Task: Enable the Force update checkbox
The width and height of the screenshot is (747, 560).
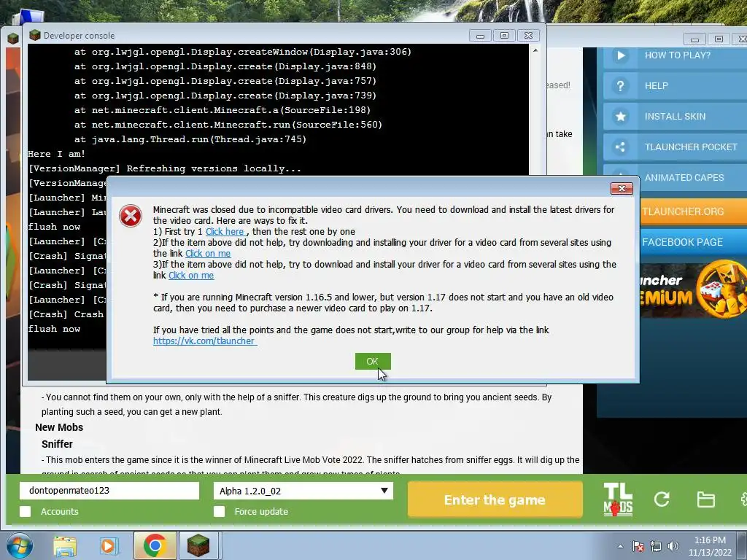Action: click(x=219, y=511)
